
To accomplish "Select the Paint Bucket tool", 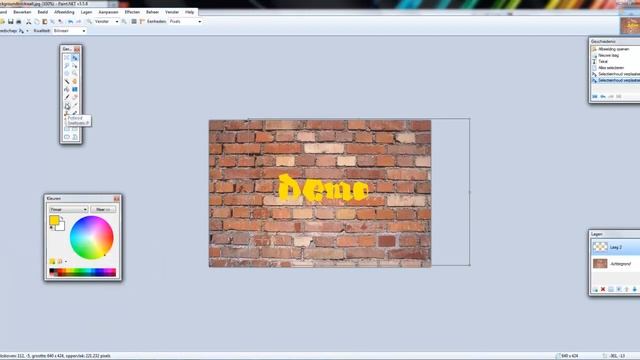I will [x=67, y=89].
